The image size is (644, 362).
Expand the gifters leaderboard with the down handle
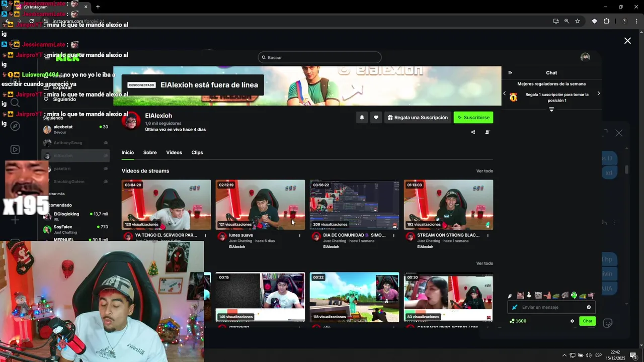point(551,109)
